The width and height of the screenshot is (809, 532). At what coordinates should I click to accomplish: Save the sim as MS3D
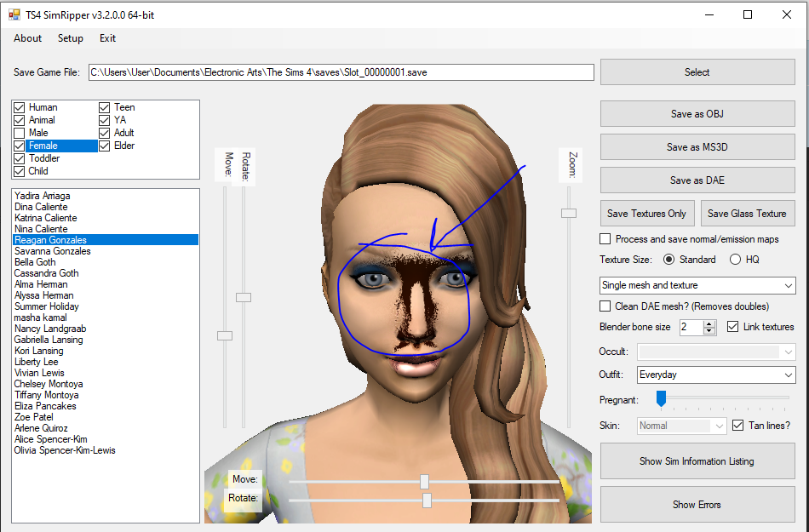[x=697, y=146]
